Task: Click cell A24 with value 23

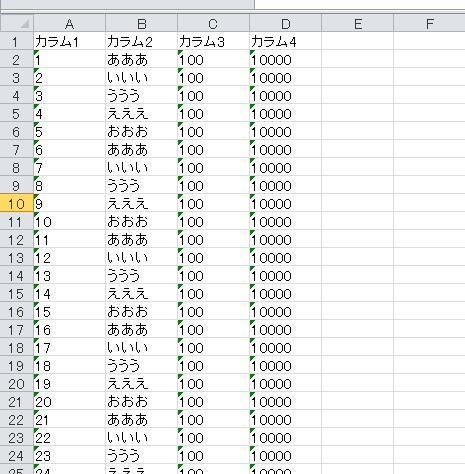Action: (70, 455)
